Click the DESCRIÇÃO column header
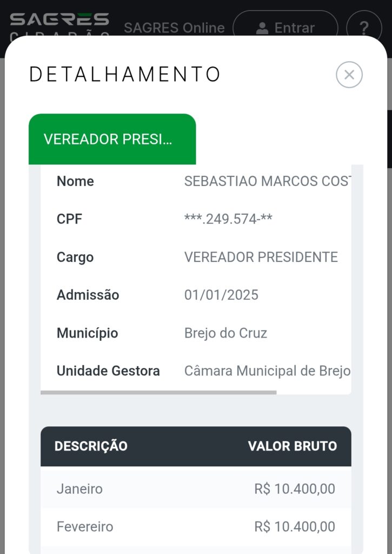Viewport: 392px width, 554px height. click(x=91, y=446)
